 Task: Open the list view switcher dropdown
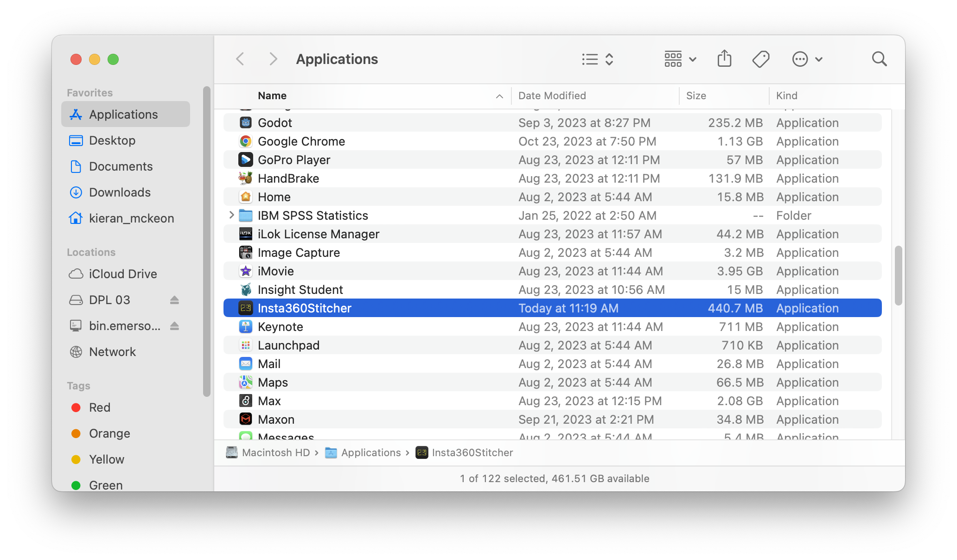598,59
